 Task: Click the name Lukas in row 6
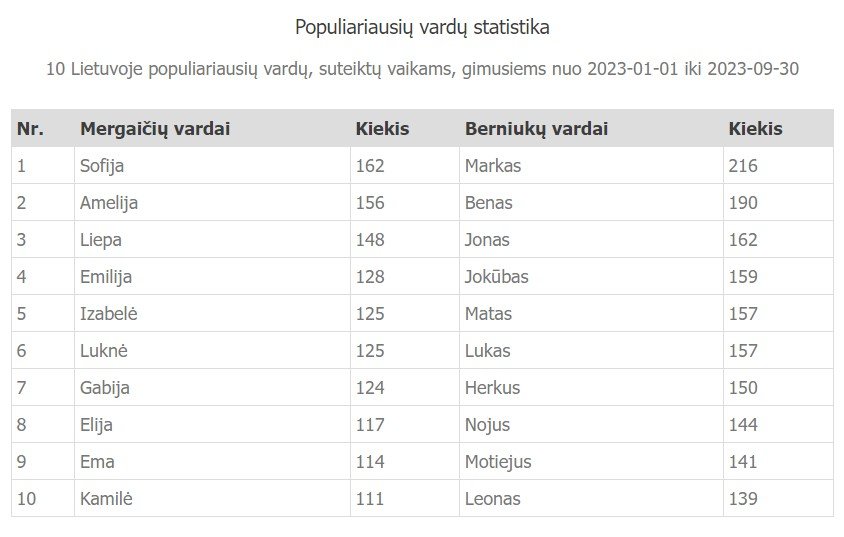pos(488,351)
